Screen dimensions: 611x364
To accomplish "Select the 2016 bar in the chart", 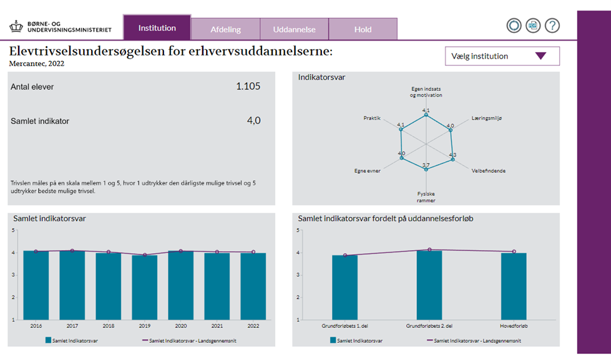I will click(x=36, y=285).
